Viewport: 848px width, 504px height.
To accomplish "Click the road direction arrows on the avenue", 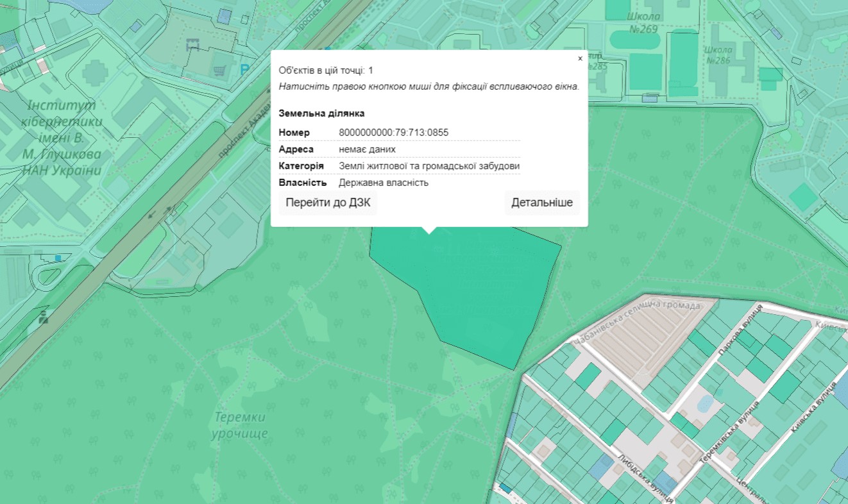I will (x=160, y=212).
